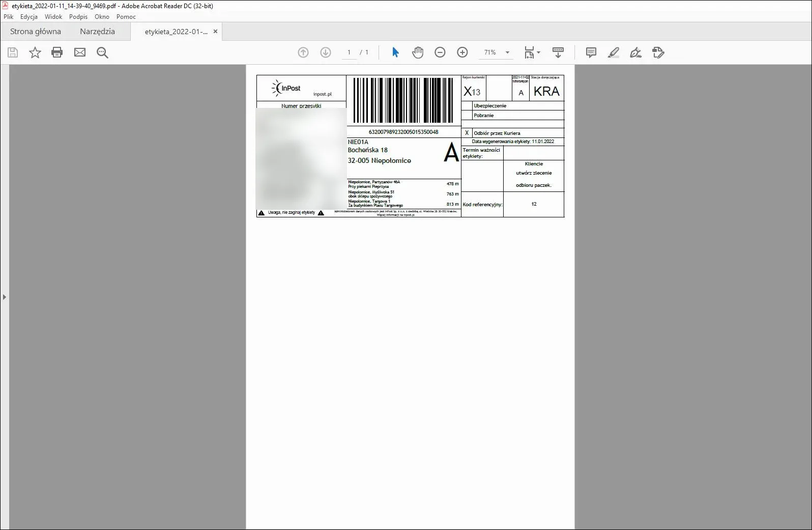Viewport: 812px width, 530px height.
Task: Click the Save file icon
Action: 13,52
